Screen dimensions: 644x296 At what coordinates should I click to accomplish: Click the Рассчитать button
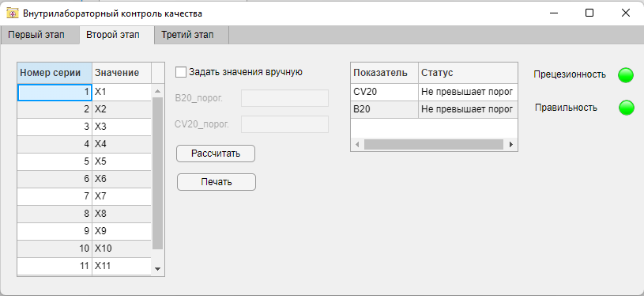coord(216,154)
